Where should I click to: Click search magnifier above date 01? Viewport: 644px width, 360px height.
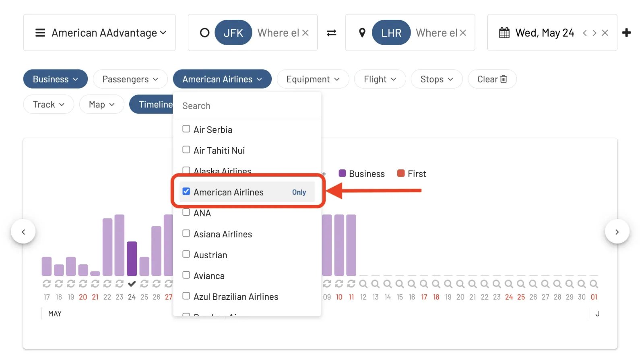(x=594, y=284)
